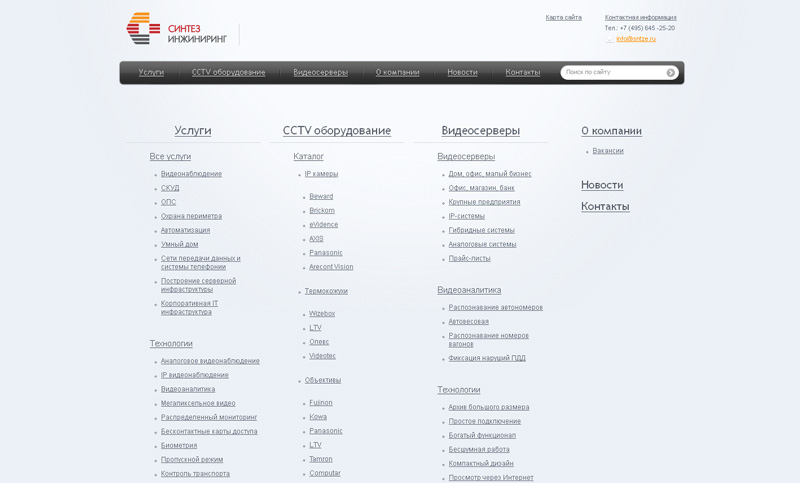Open Распознавание автономеров link
800x483 pixels.
[x=495, y=308]
